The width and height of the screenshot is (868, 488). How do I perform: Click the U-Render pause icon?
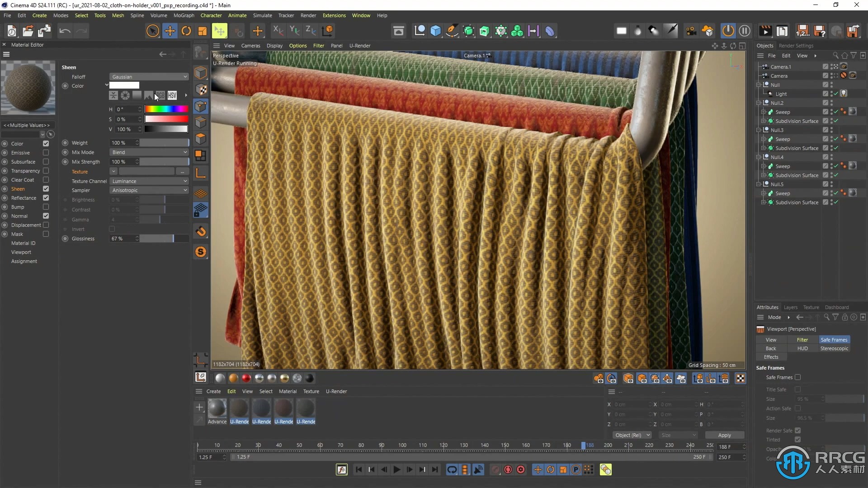point(745,31)
